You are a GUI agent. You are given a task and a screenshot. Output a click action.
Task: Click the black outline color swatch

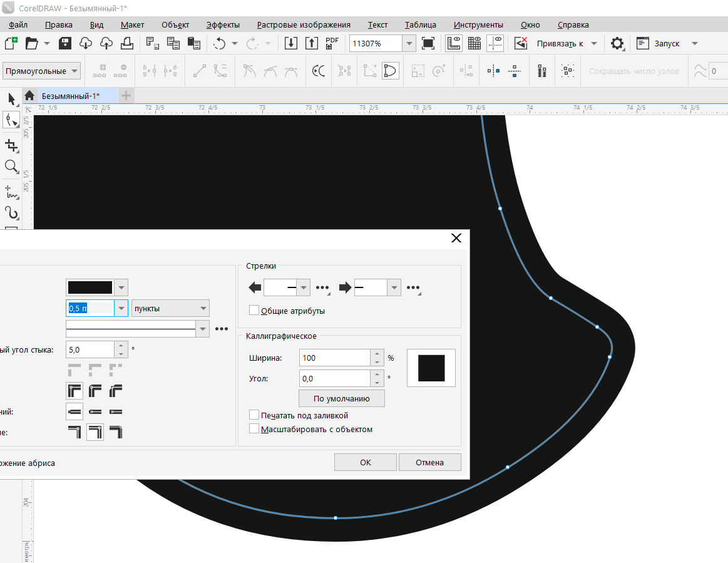tap(90, 287)
